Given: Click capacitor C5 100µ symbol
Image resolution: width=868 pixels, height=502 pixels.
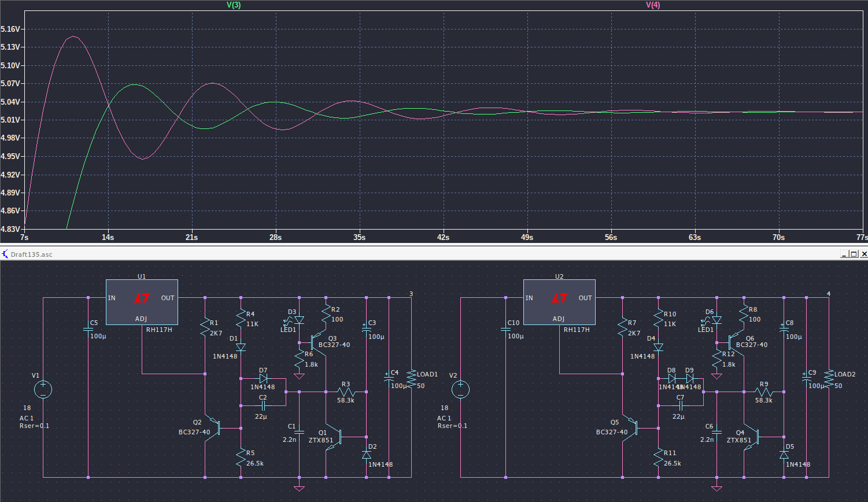Looking at the screenshot, I should tap(88, 330).
